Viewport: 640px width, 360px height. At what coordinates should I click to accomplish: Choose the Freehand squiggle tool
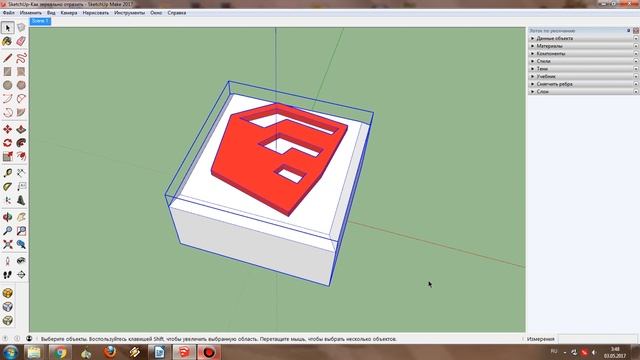pyautogui.click(x=21, y=58)
